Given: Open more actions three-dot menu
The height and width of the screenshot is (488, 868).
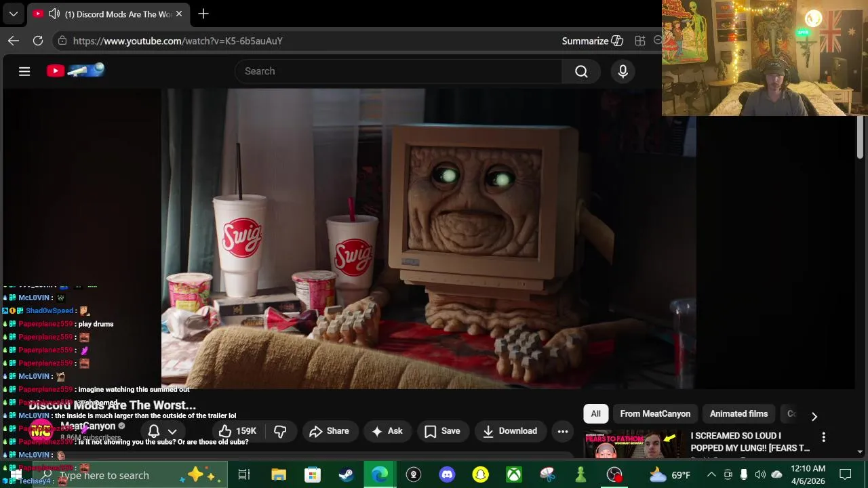Looking at the screenshot, I should pyautogui.click(x=563, y=431).
